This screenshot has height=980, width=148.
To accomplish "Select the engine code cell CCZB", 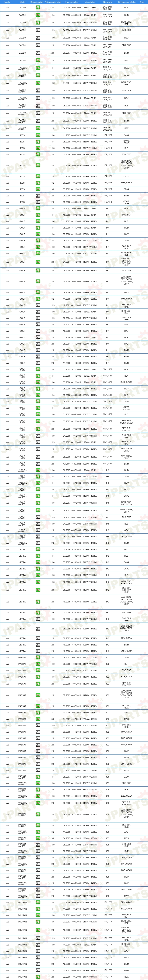I will 126,177.
